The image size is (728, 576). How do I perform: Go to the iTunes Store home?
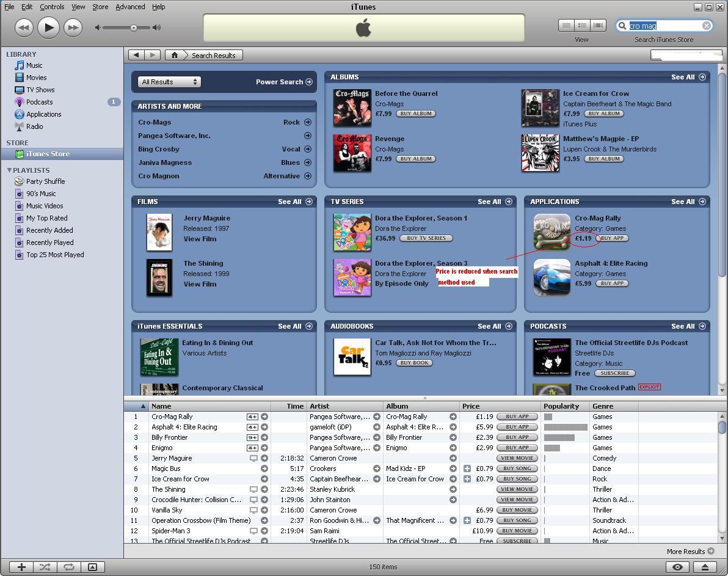pyautogui.click(x=175, y=55)
